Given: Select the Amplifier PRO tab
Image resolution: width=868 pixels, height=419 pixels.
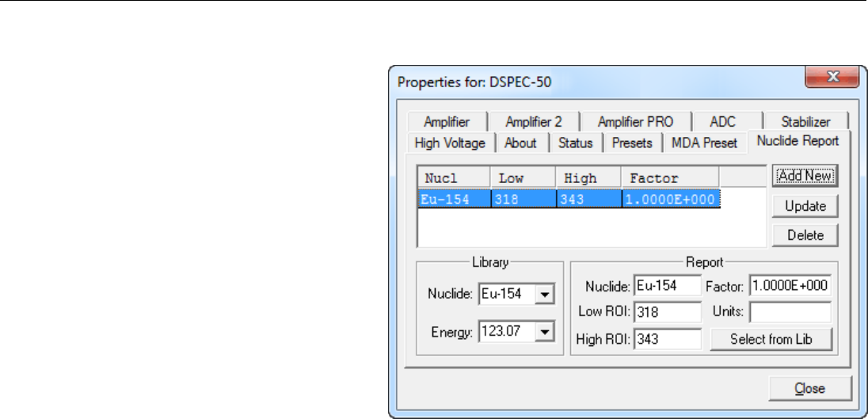Looking at the screenshot, I should tap(635, 122).
